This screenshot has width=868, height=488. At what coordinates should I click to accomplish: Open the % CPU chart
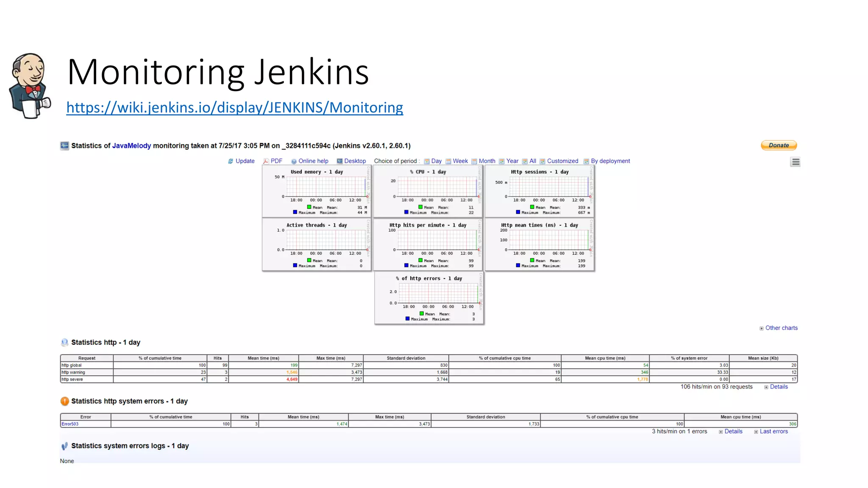pos(428,191)
